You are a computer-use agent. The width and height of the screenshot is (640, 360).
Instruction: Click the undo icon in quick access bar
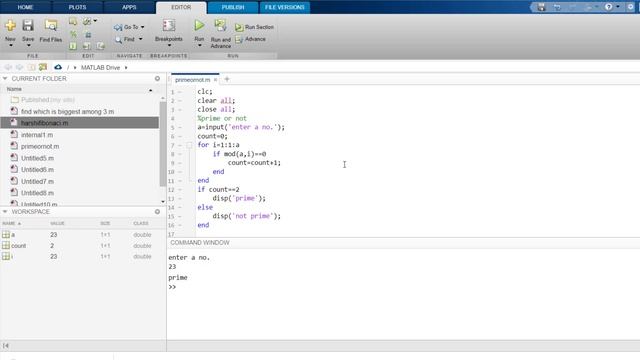click(557, 7)
